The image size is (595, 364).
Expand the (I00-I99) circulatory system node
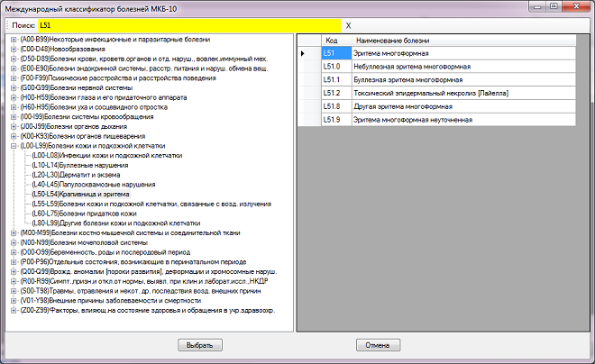pos(14,117)
